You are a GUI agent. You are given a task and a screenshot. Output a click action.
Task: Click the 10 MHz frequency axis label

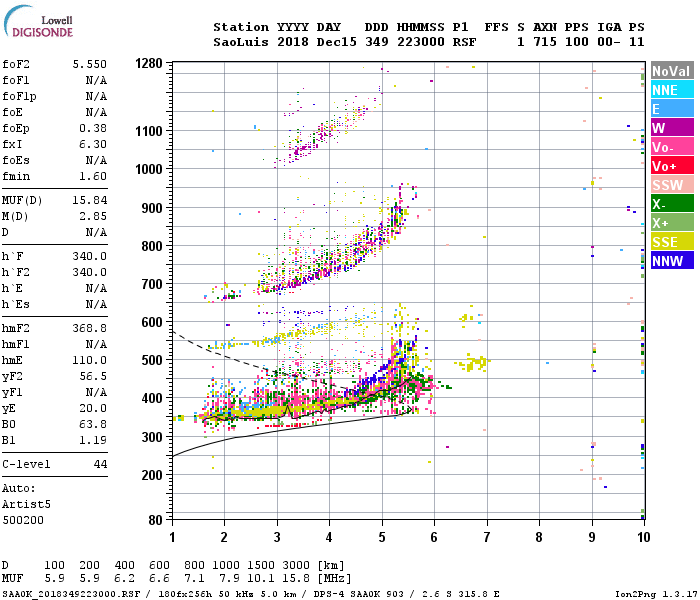pos(643,537)
